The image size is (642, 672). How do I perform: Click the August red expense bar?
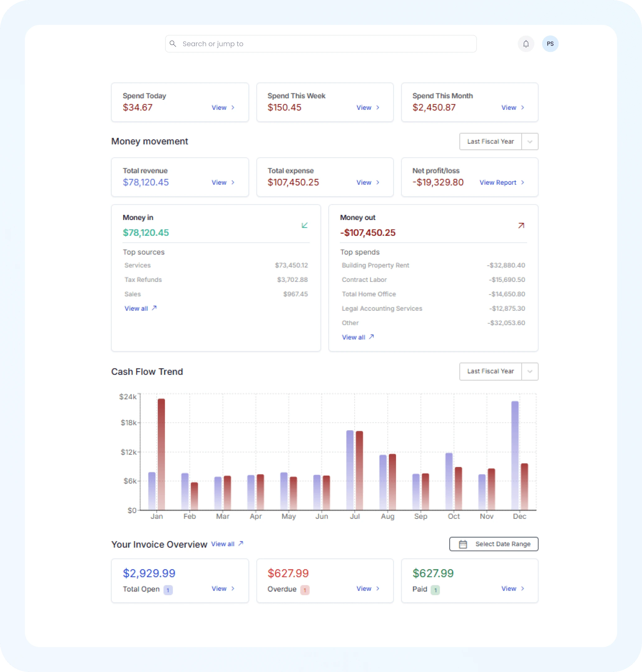click(392, 482)
